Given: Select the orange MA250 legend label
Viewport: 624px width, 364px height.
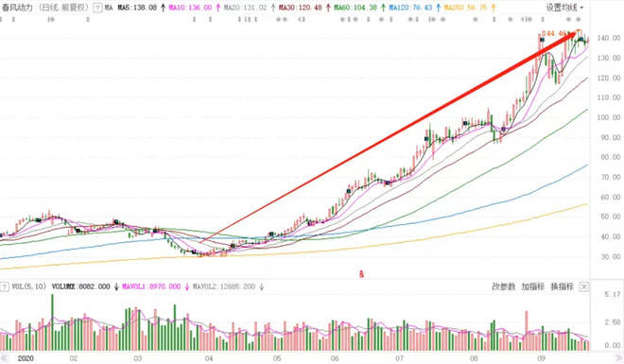Looking at the screenshot, I should tap(465, 8).
